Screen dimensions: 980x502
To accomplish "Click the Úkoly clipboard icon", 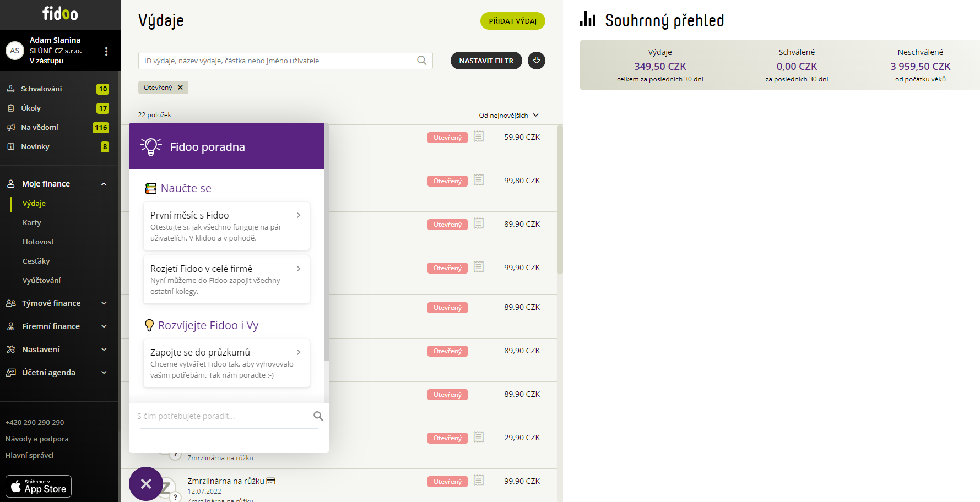I will click(10, 108).
